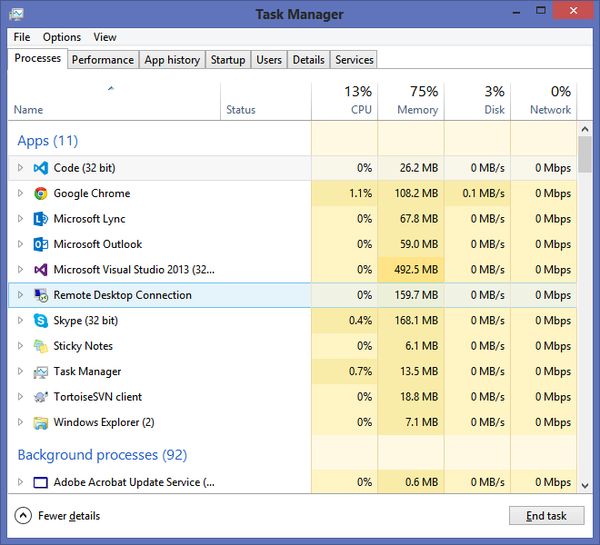Viewport: 600px width, 545px height.
Task: Click the Adobe Acrobat Update Service icon
Action: pyautogui.click(x=41, y=482)
